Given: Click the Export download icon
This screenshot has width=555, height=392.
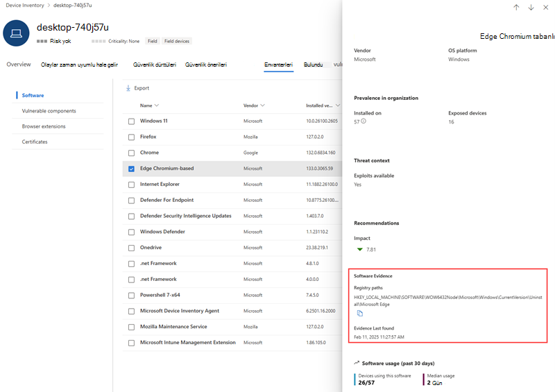Looking at the screenshot, I should [x=128, y=88].
